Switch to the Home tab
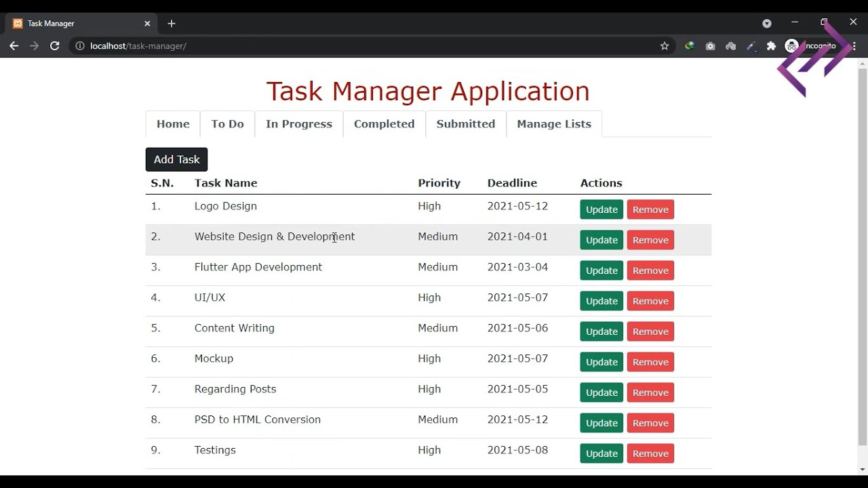 click(173, 124)
